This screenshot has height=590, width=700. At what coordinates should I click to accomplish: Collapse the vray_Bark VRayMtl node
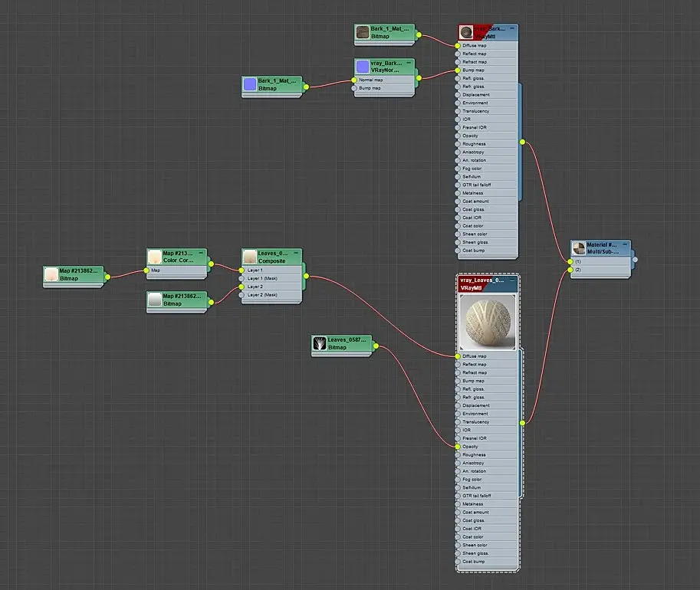[512, 28]
